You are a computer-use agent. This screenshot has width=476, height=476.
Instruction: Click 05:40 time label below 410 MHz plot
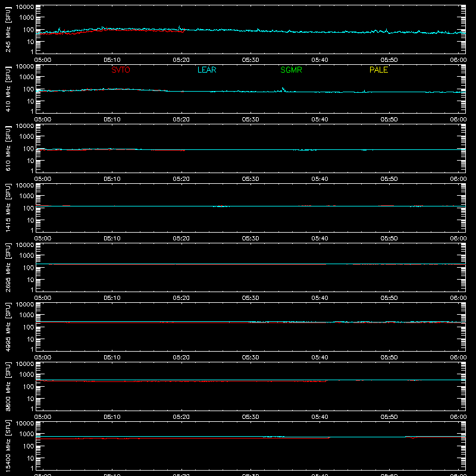[320, 120]
